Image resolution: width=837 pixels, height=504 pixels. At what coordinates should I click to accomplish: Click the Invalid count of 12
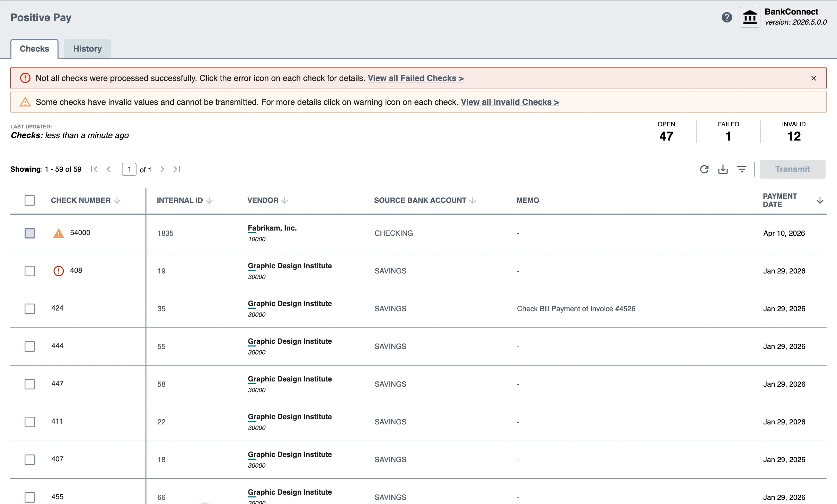[x=794, y=136]
